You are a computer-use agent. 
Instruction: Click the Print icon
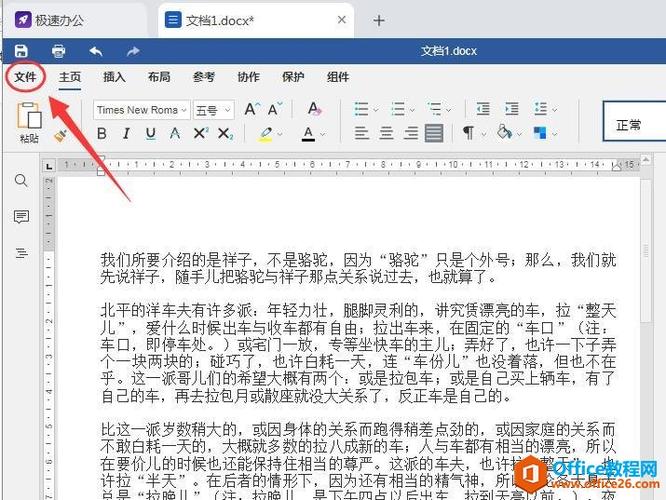point(59,51)
